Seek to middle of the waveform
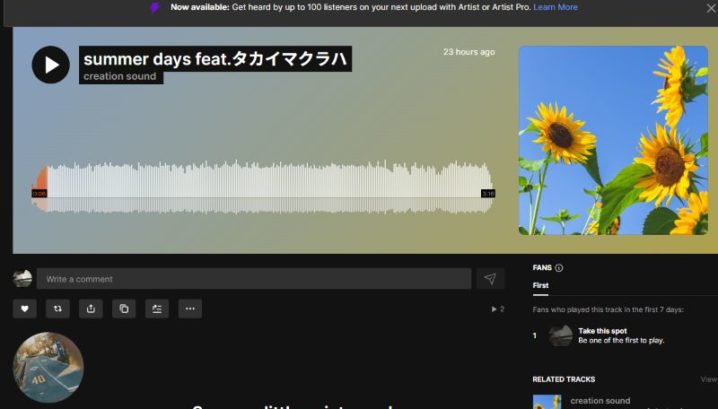 tap(264, 188)
